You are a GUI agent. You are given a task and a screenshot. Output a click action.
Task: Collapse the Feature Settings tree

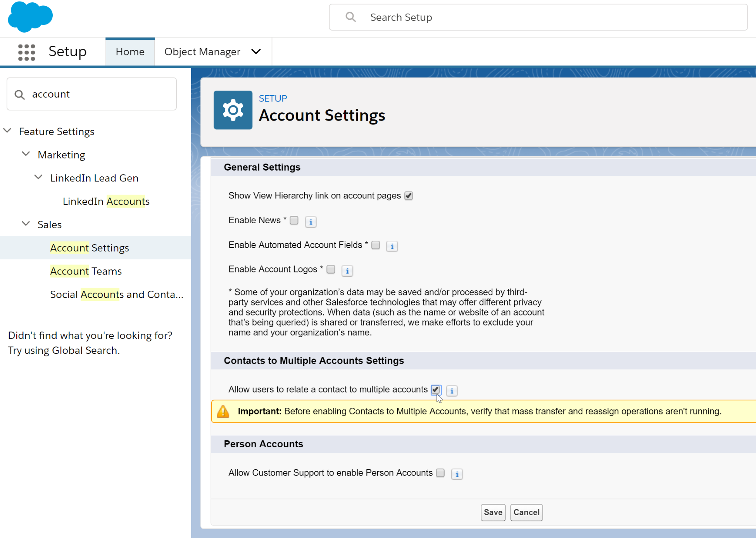7,131
